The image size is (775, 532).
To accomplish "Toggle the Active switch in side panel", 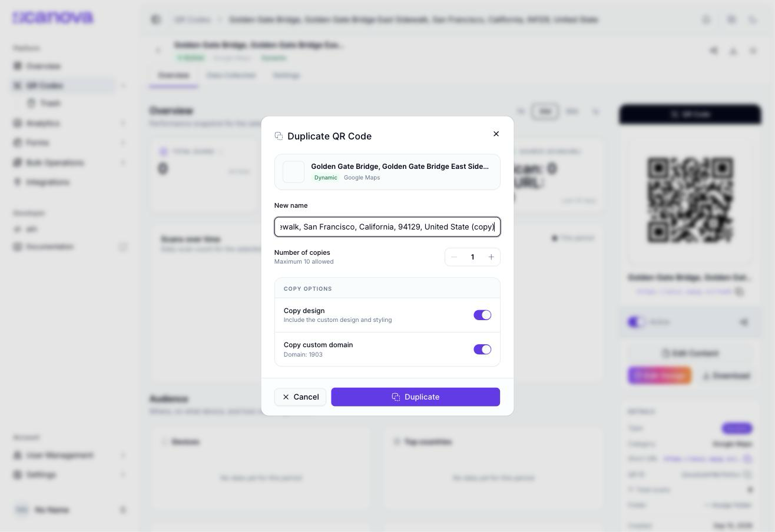I will 637,322.
